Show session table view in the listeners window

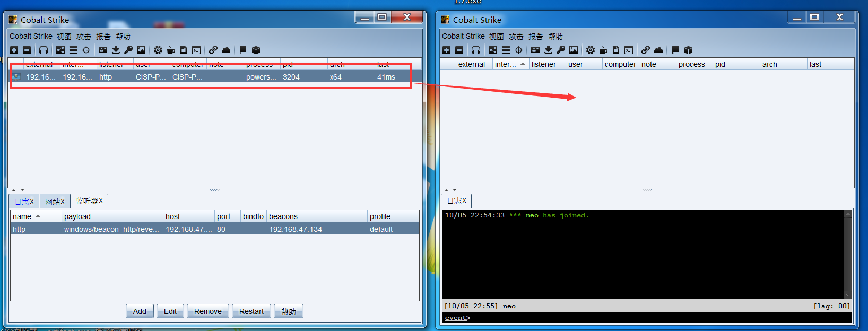[73, 50]
